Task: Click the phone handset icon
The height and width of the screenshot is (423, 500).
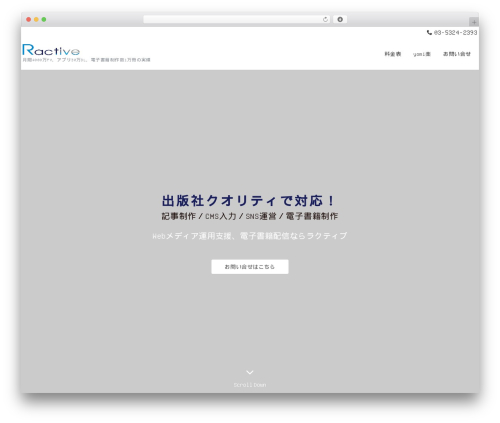Action: click(429, 32)
